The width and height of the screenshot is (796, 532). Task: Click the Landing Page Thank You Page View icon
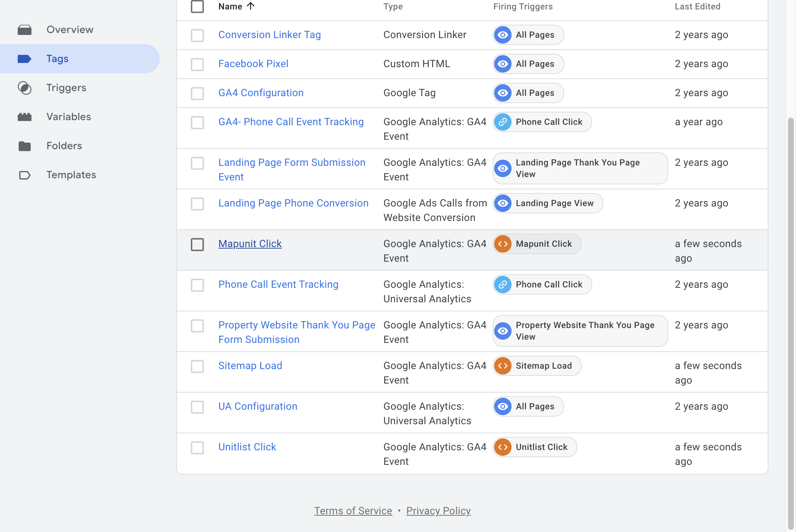[x=503, y=168]
